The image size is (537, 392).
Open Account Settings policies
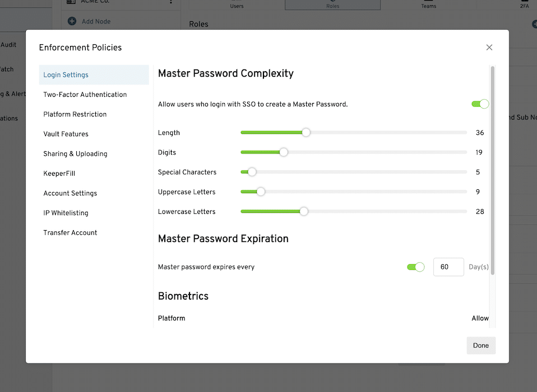70,193
